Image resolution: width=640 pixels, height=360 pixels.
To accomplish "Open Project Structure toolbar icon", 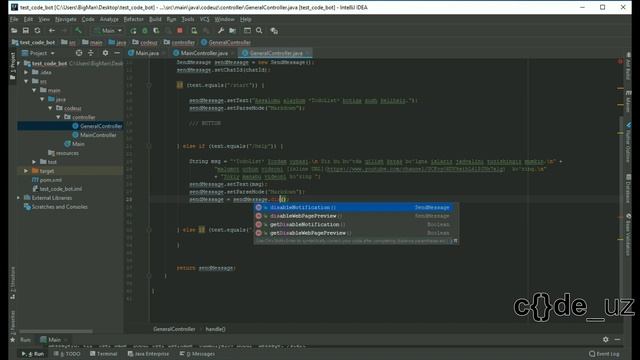I will 232,31.
